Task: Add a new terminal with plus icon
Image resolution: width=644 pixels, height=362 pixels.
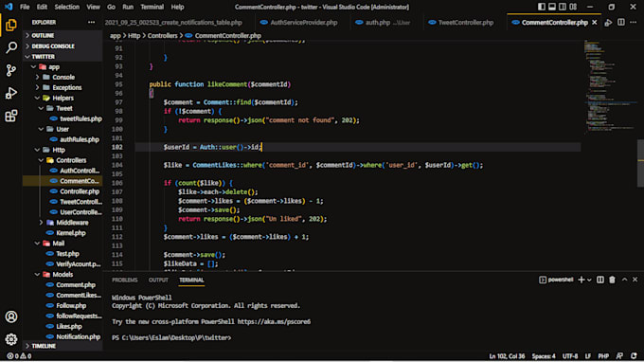Action: coord(581,280)
